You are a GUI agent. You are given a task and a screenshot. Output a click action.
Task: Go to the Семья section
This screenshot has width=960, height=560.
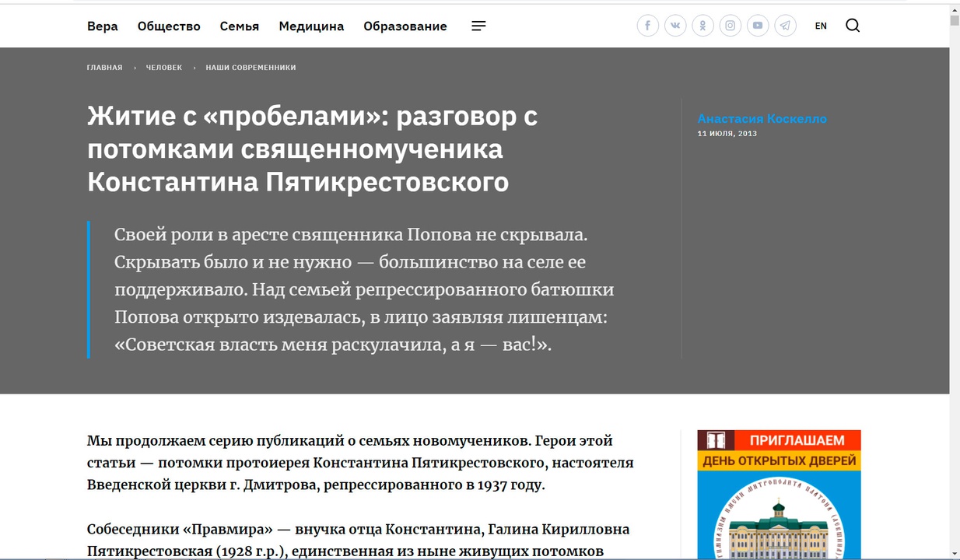(240, 26)
